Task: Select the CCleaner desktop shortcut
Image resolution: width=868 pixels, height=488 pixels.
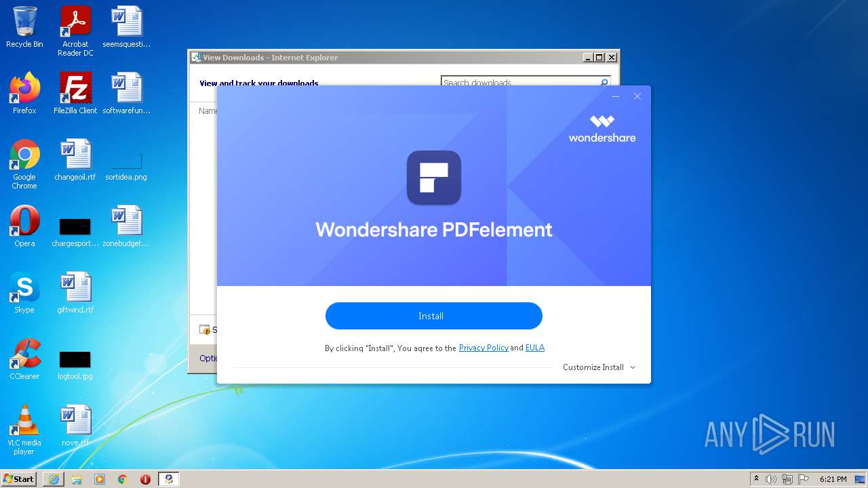Action: coord(24,359)
